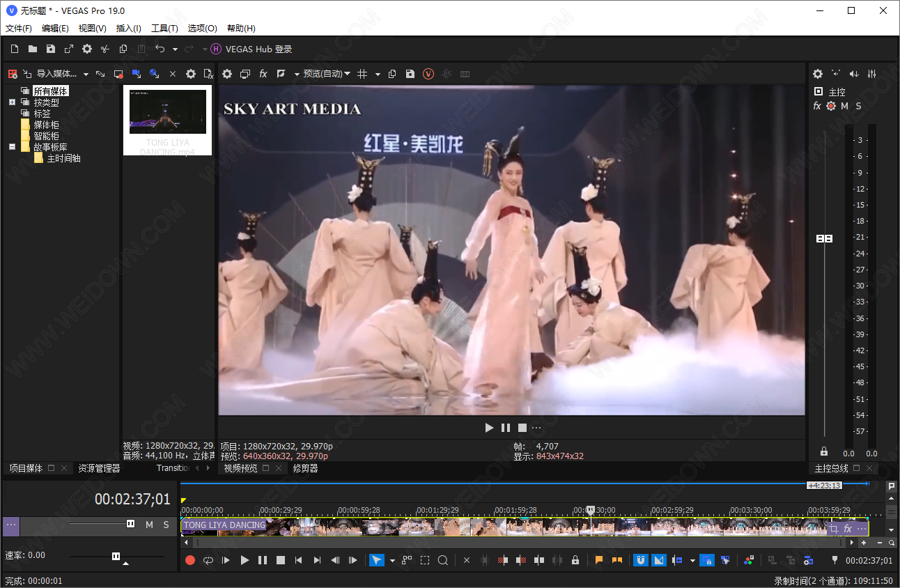The height and width of the screenshot is (588, 900).
Task: Open the undo history dropdown arrow
Action: [175, 49]
